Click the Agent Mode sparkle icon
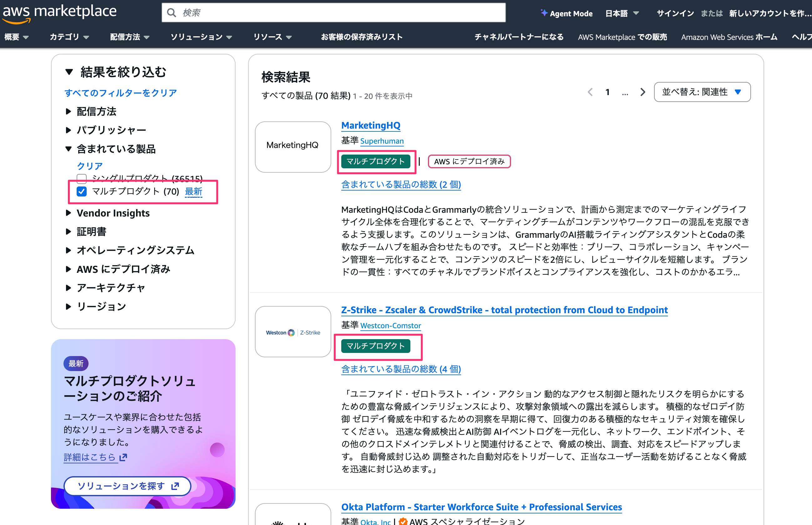 tap(544, 13)
